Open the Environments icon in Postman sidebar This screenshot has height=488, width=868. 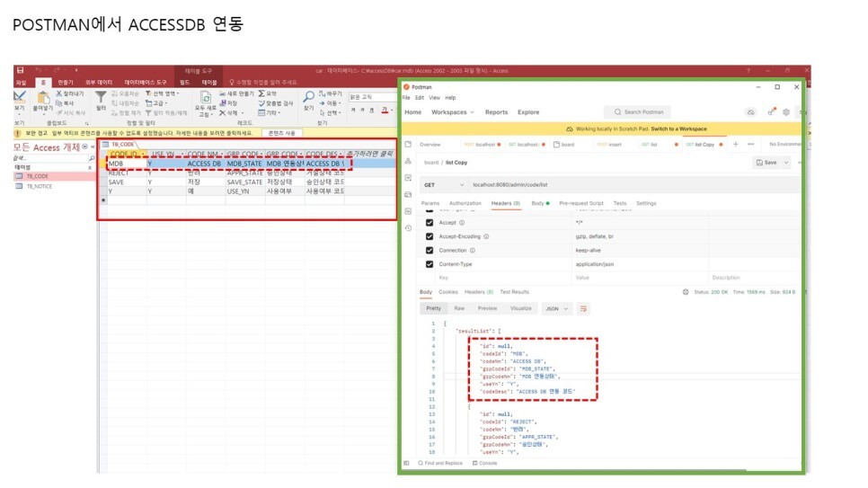(x=409, y=178)
